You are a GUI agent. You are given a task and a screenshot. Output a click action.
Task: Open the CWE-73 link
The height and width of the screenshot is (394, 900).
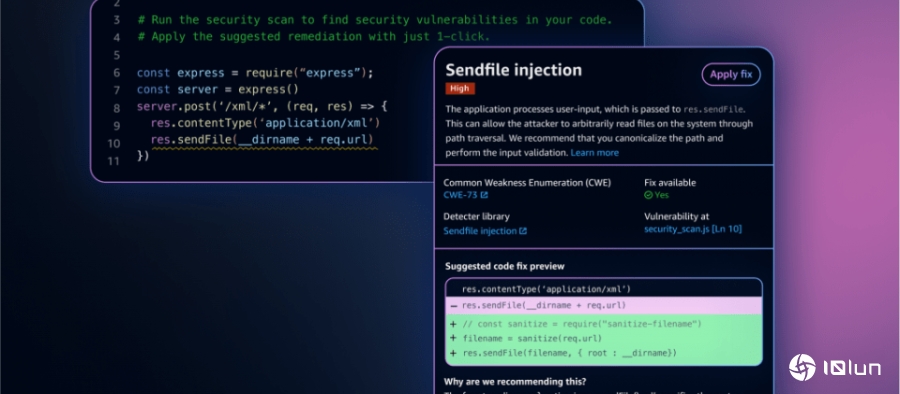(461, 195)
